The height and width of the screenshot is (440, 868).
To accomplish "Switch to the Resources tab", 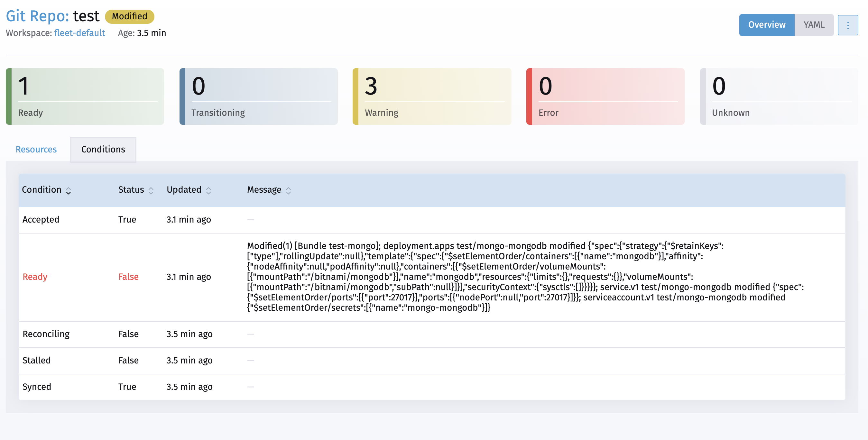I will pos(36,149).
